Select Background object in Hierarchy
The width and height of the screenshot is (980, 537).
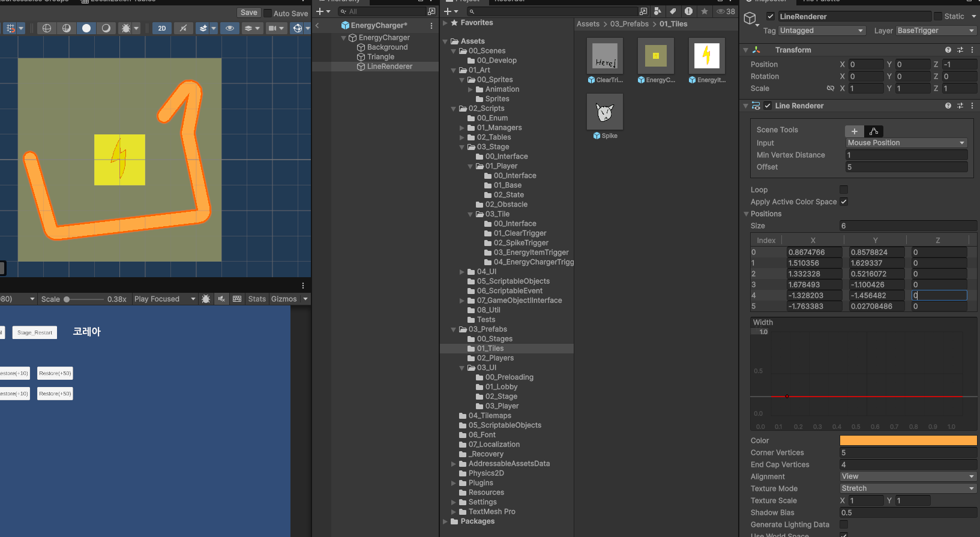coord(387,47)
